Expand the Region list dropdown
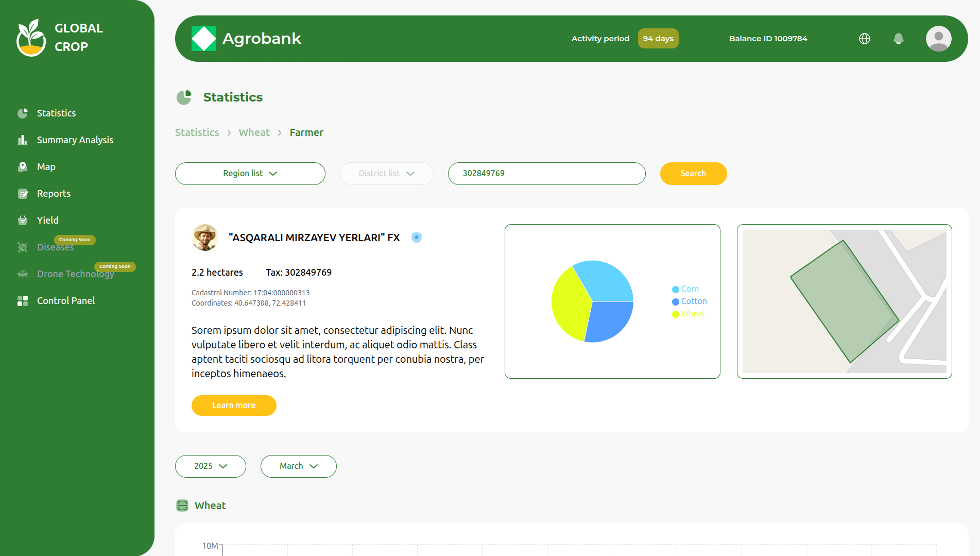Viewport: 980px width, 556px height. click(250, 174)
